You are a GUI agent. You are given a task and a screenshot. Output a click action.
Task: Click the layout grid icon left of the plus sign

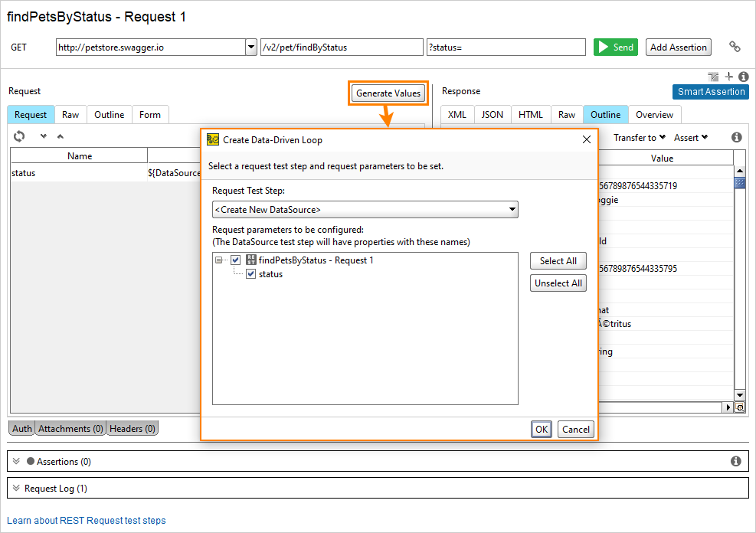click(712, 77)
